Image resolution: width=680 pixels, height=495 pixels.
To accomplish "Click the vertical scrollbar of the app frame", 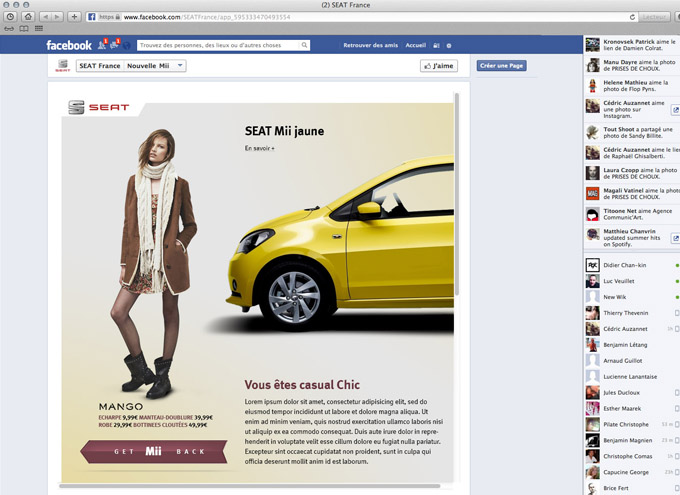I will coord(457,193).
